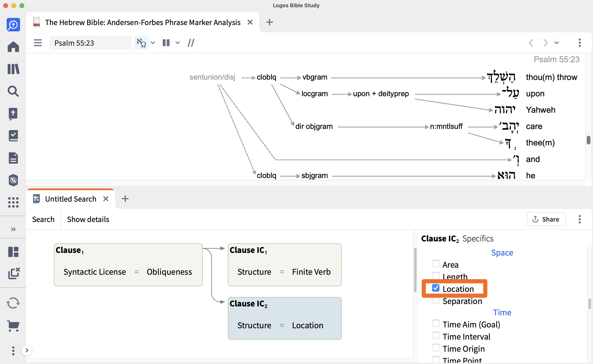This screenshot has height=364, width=593.
Task: Open the Bible cross book icon in the sidebar
Action: pos(13,114)
